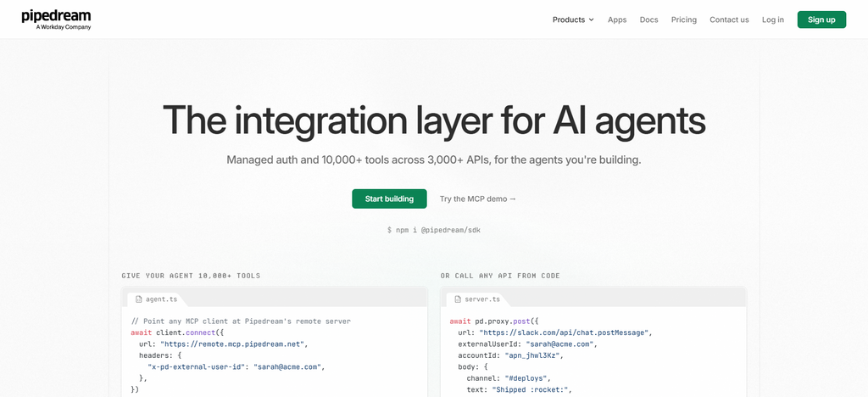Click the code comment about MCP client

[242, 322]
